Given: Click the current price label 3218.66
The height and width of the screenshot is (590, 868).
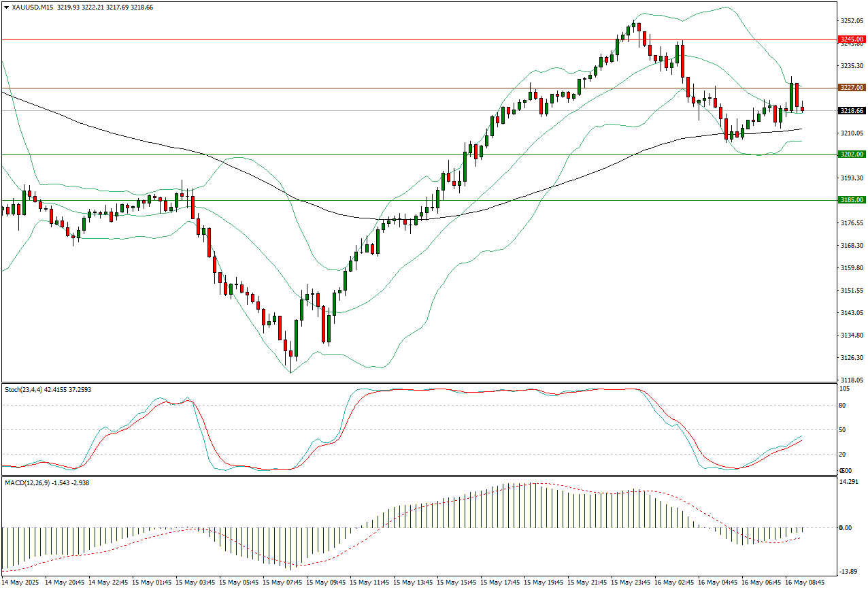Looking at the screenshot, I should tap(852, 110).
